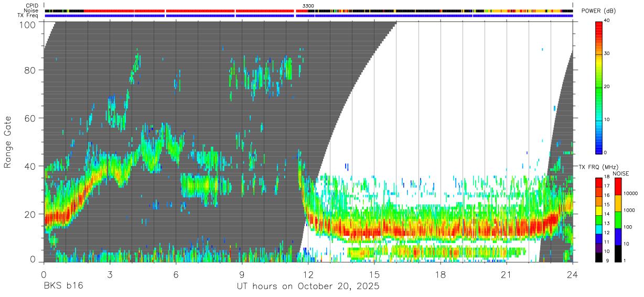Click UT hours on October 20, 2025 title
The width and height of the screenshot is (644, 297).
coord(307,287)
